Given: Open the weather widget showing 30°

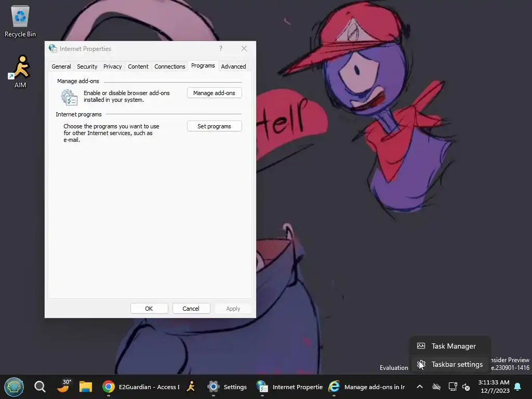Looking at the screenshot, I should 63,386.
